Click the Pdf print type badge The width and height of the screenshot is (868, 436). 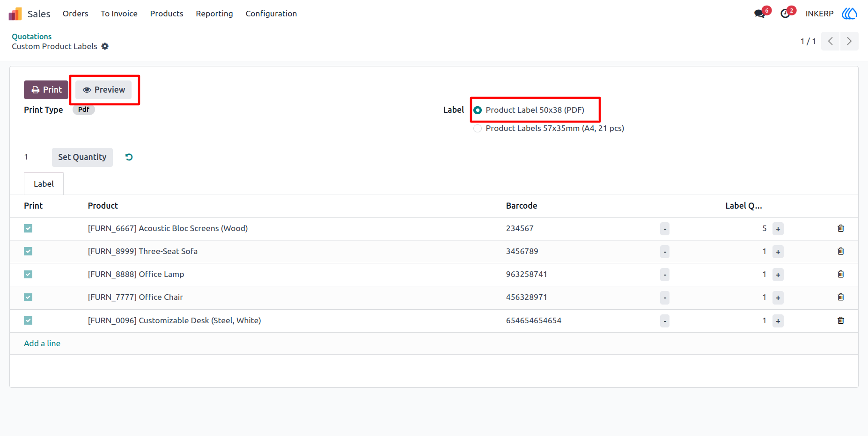(x=84, y=109)
